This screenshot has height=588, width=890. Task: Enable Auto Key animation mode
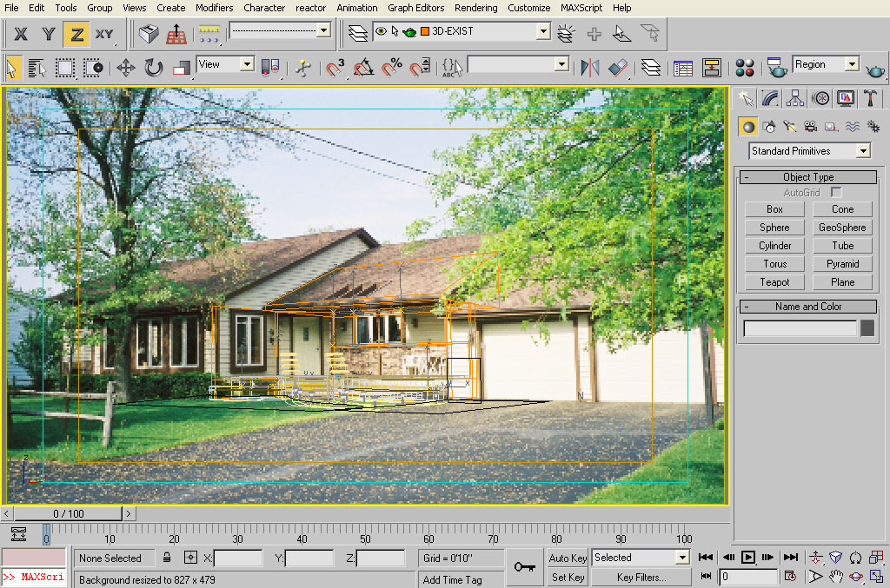[x=568, y=558]
